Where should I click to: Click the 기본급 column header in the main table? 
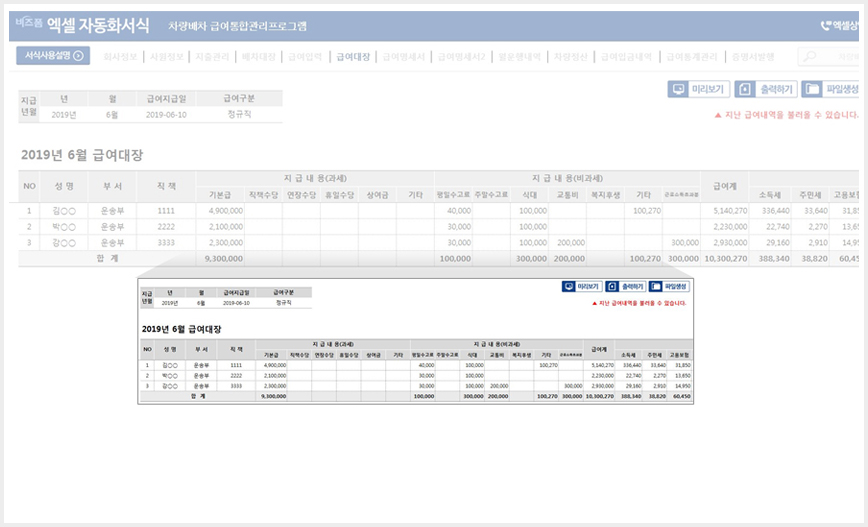(x=220, y=195)
